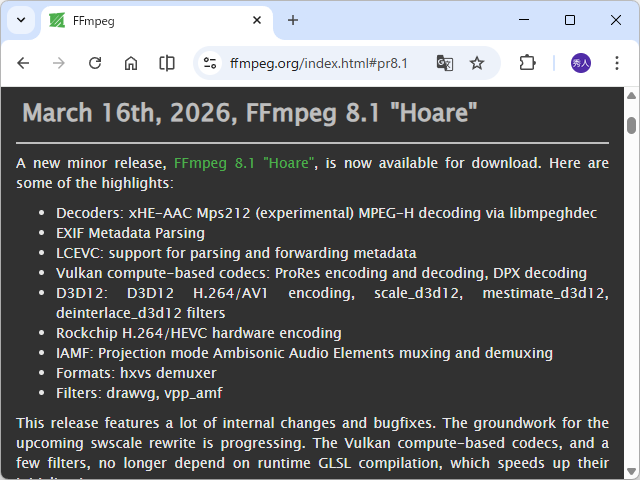Open the extensions puzzle icon
Image resolution: width=640 pixels, height=480 pixels.
[527, 63]
